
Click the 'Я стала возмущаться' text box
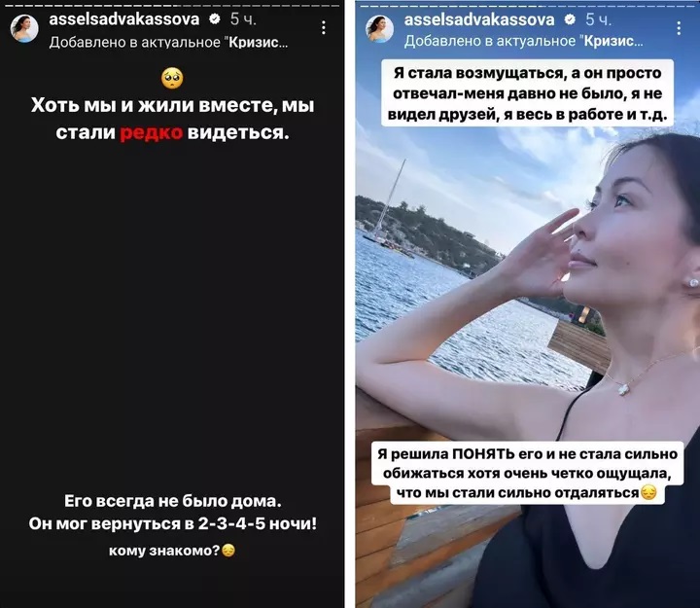(527, 93)
